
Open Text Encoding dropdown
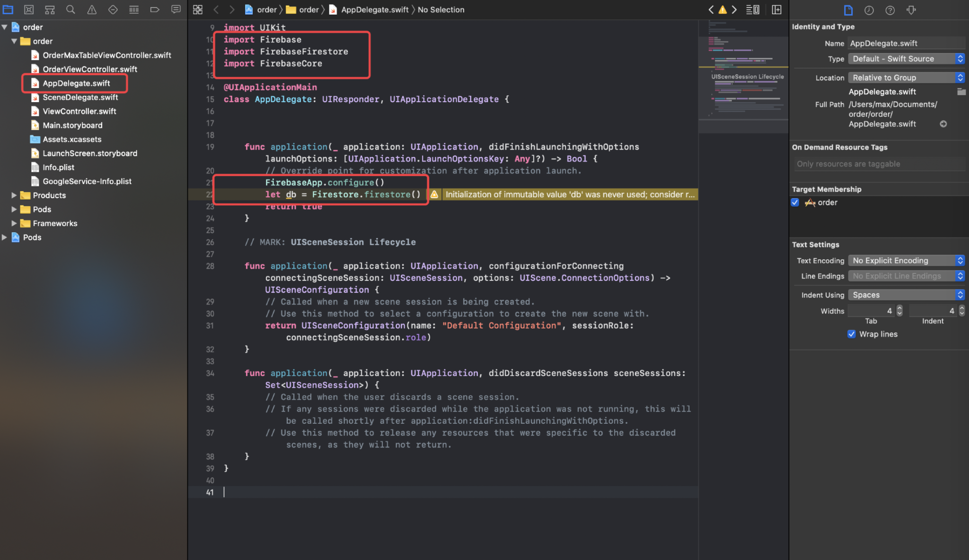pyautogui.click(x=906, y=261)
